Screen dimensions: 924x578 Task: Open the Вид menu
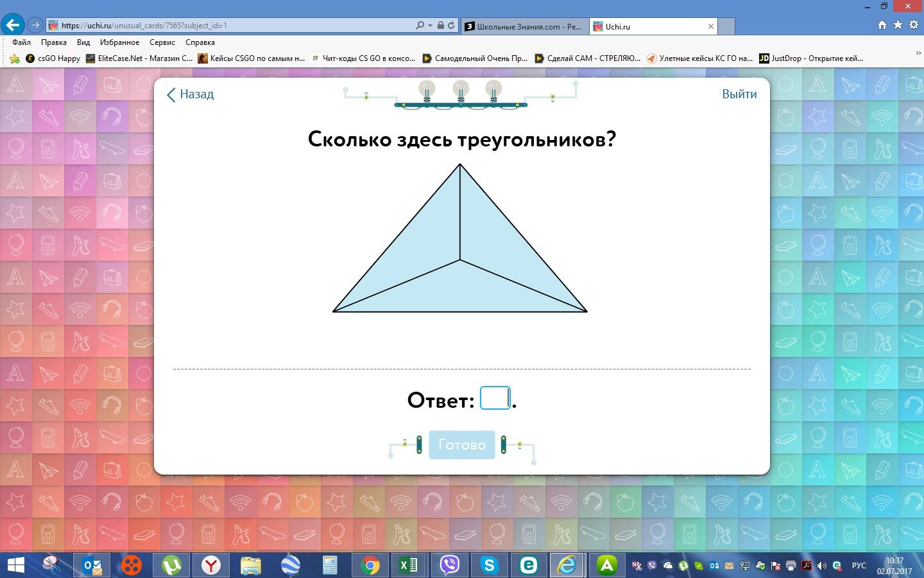click(83, 42)
